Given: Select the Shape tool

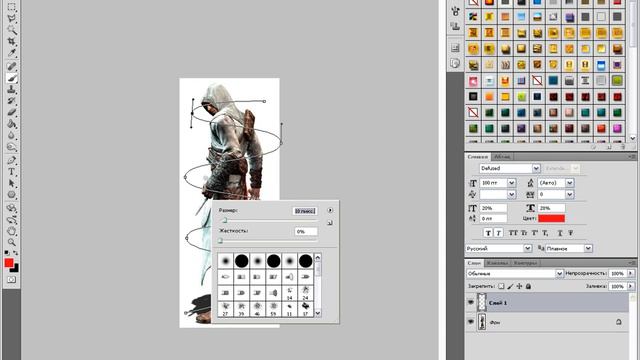Looking at the screenshot, I should pos(11,195).
